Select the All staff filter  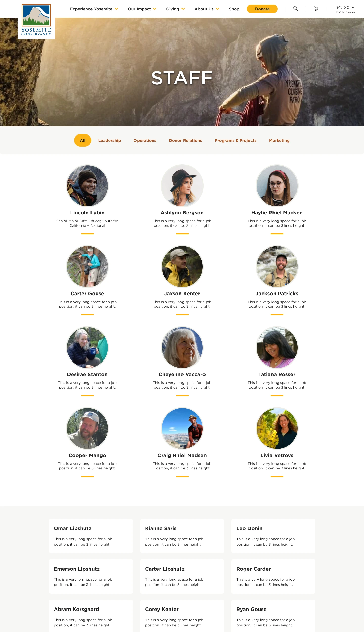coord(83,140)
